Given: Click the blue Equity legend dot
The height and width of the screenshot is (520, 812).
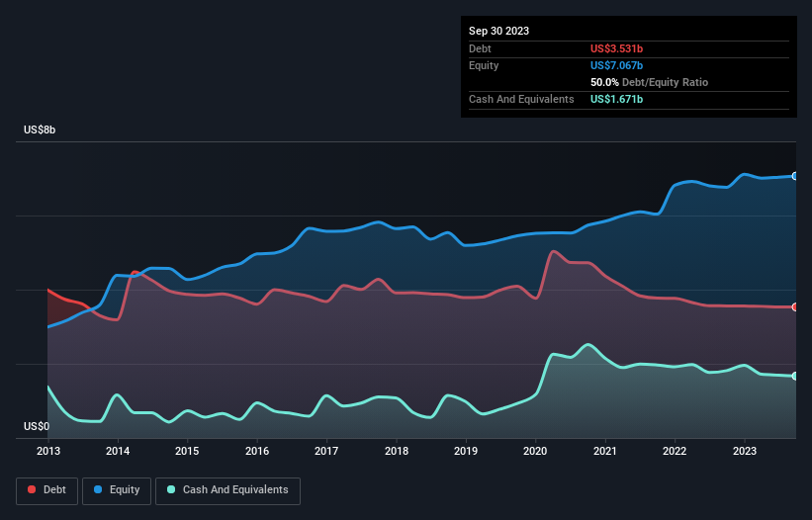Looking at the screenshot, I should (x=97, y=489).
